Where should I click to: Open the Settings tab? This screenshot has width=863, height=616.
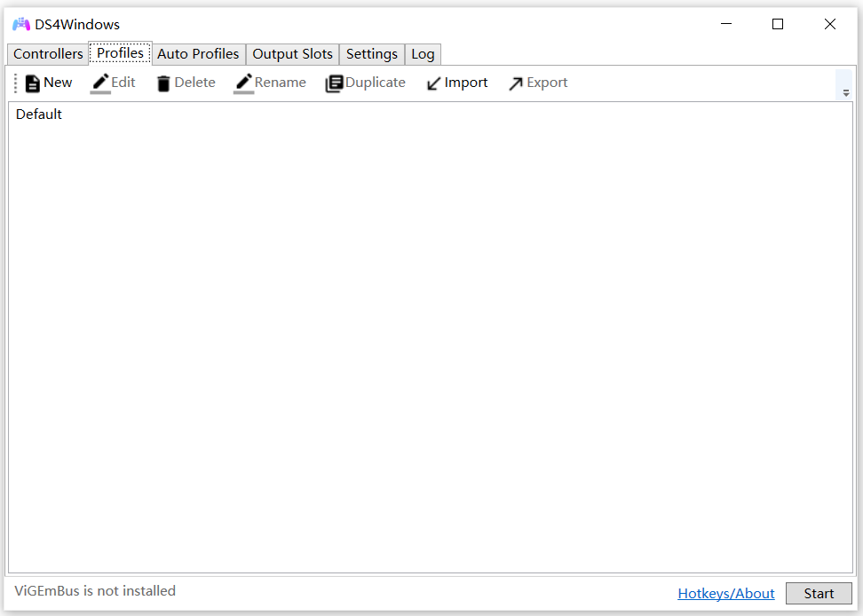tap(371, 54)
